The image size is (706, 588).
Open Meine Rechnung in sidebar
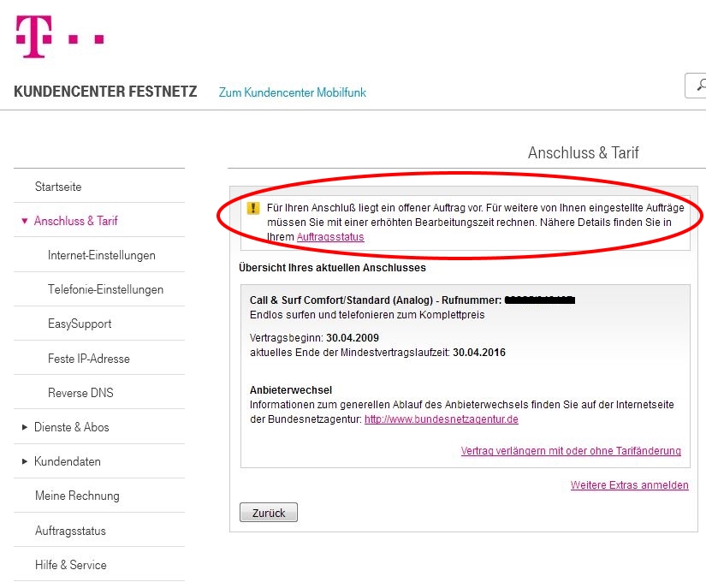click(x=77, y=496)
